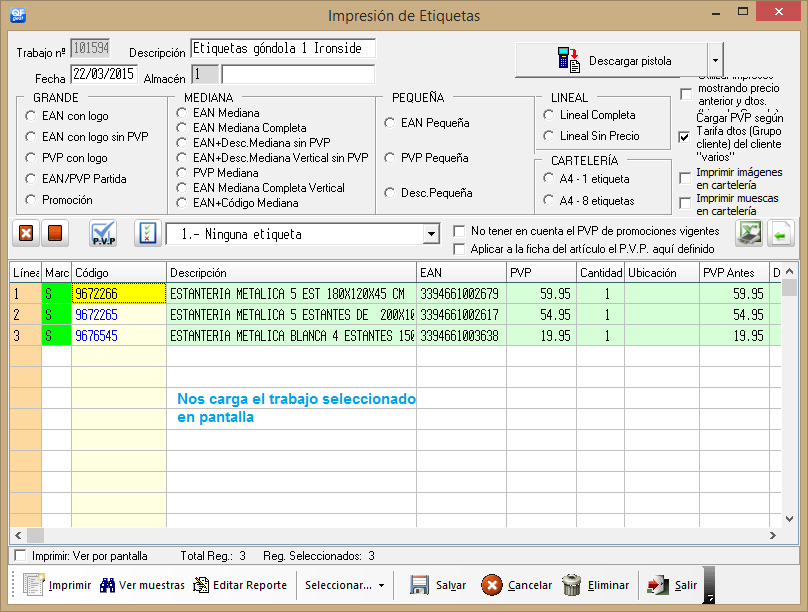The height and width of the screenshot is (612, 808).
Task: Click the orange square toolbar icon
Action: [x=55, y=233]
